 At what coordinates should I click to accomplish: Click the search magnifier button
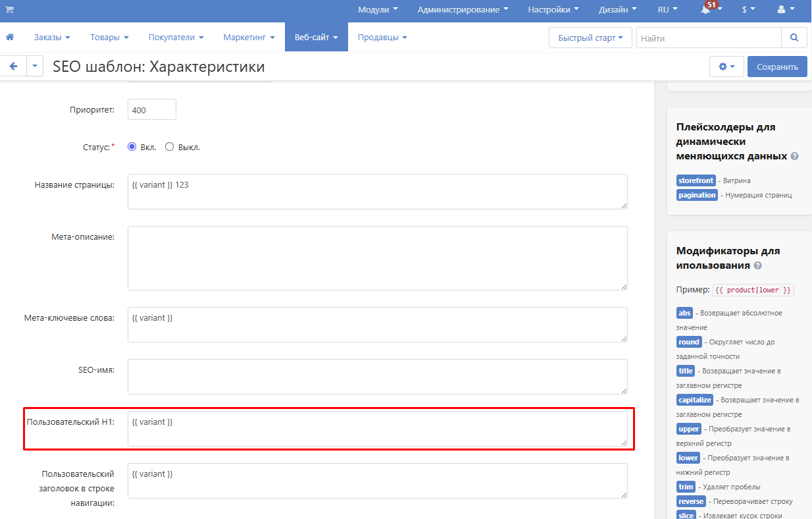coord(794,38)
